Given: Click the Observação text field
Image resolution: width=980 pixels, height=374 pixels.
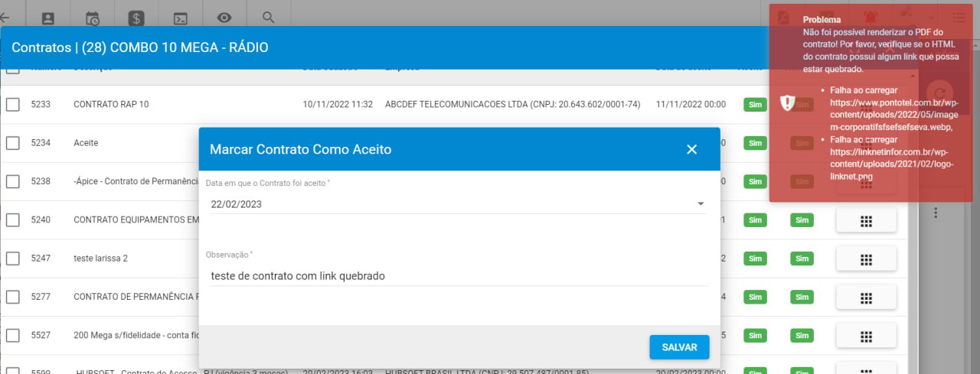Looking at the screenshot, I should (457, 276).
